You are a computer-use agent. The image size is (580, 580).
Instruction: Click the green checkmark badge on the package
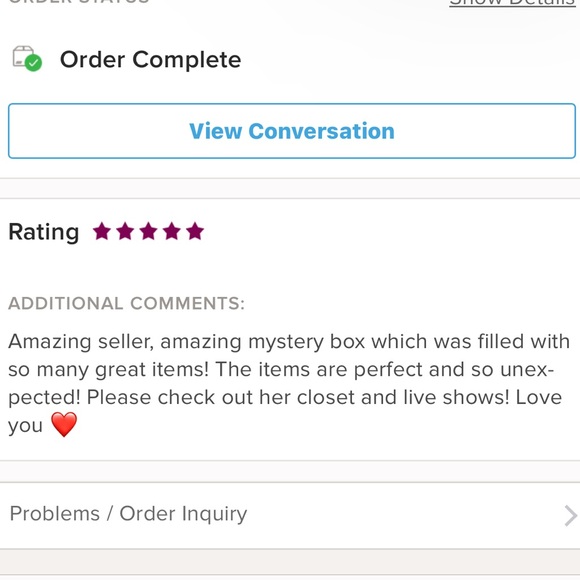click(34, 63)
